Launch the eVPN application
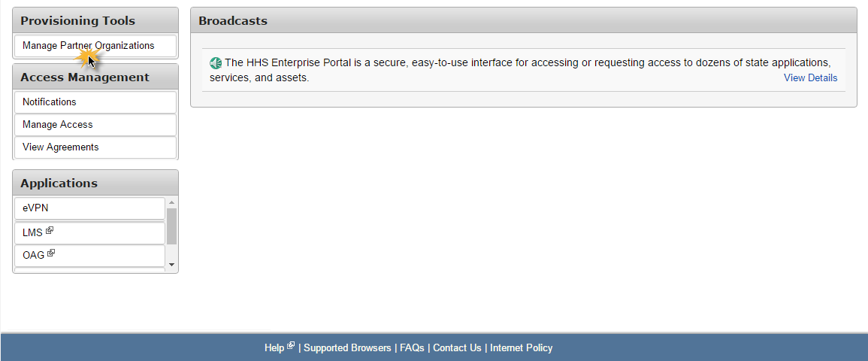Screen dimensions: 868x361 (x=89, y=209)
